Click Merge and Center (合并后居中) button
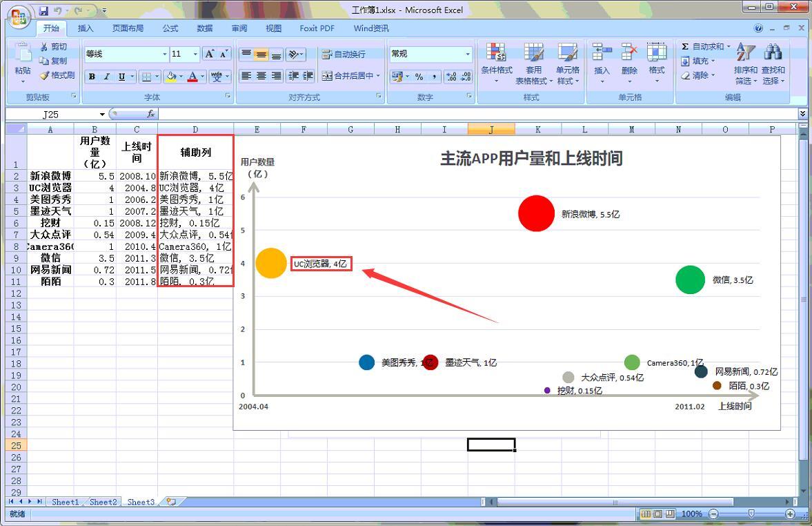812x526 pixels. coord(347,76)
